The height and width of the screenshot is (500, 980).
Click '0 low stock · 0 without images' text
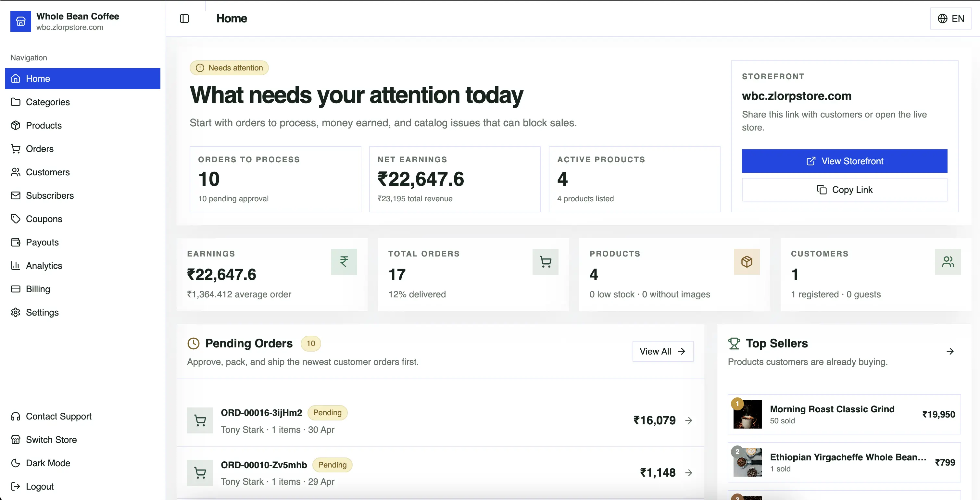click(x=650, y=294)
